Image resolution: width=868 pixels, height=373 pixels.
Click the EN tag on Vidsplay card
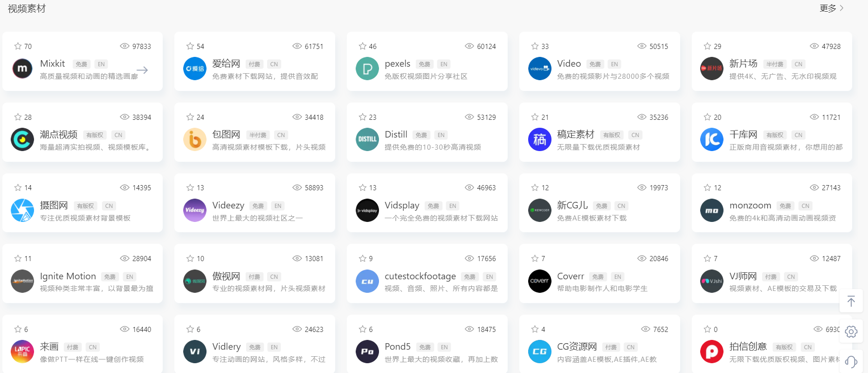453,206
